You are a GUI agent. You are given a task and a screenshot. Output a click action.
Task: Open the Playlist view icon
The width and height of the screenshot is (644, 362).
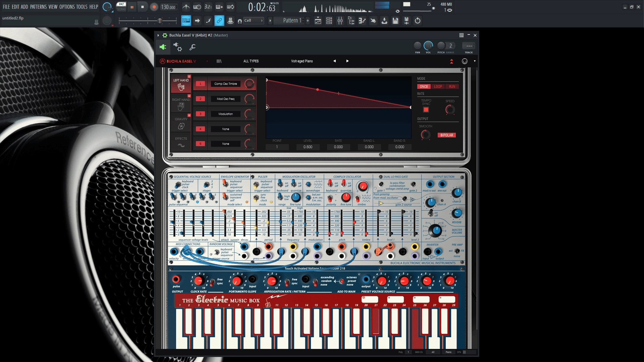(x=318, y=21)
